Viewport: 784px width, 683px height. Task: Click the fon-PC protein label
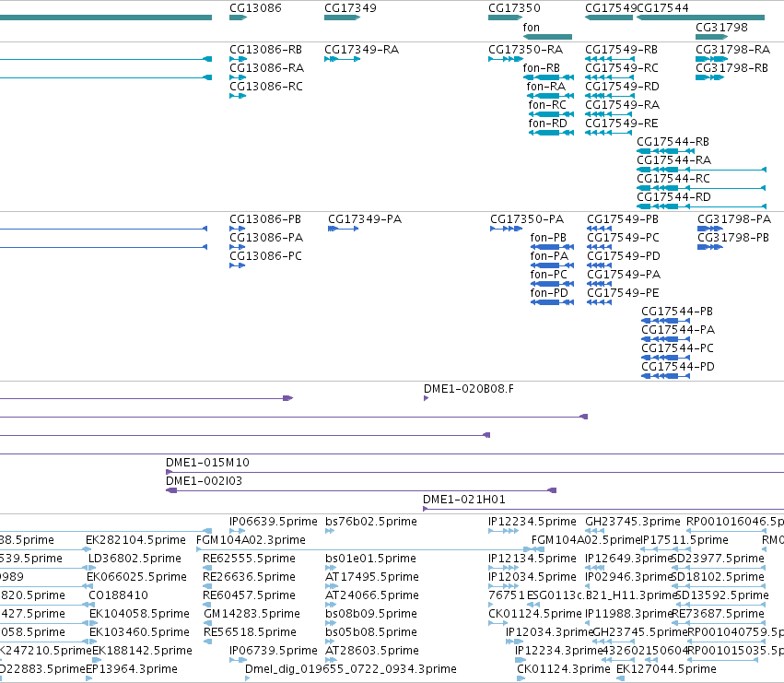pos(549,275)
